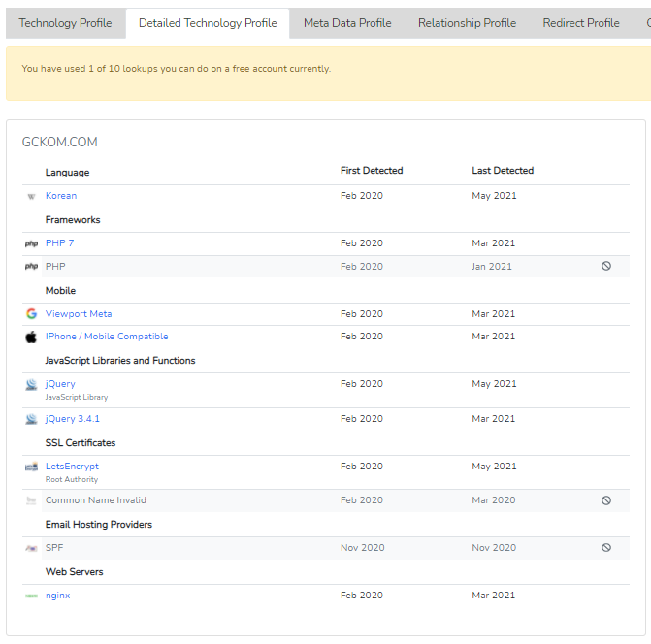Click the SSL Certificates section heading
The image size is (651, 644).
click(x=81, y=442)
